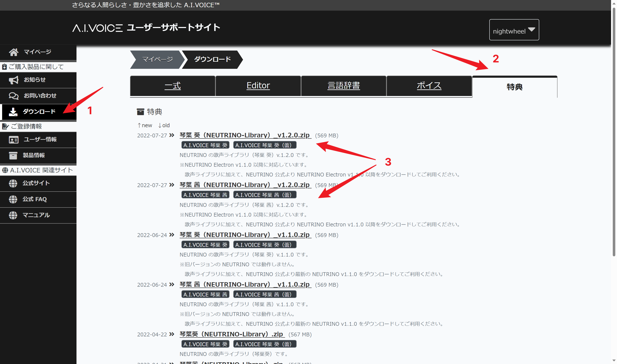Open お知らせ from the sidebar
The height and width of the screenshot is (364, 617).
coord(38,80)
